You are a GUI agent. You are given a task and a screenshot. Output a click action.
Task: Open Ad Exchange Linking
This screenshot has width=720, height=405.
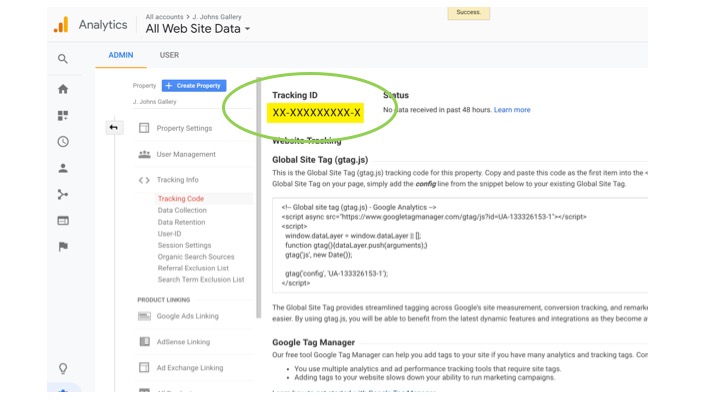click(x=190, y=368)
